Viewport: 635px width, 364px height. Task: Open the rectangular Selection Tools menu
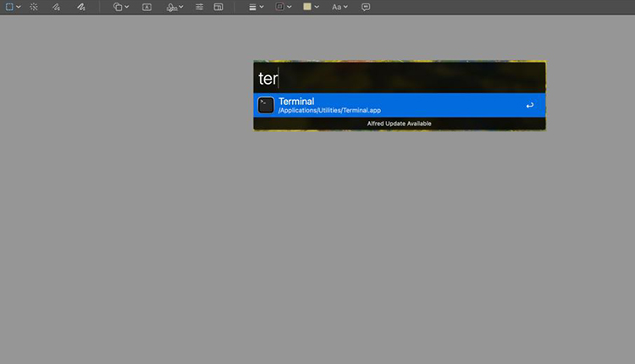pos(13,7)
